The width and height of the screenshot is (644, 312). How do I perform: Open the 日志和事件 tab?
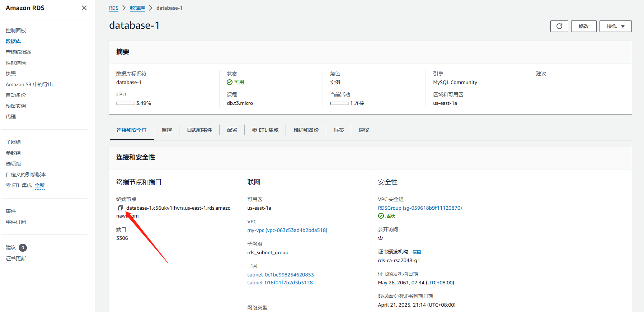(199, 130)
